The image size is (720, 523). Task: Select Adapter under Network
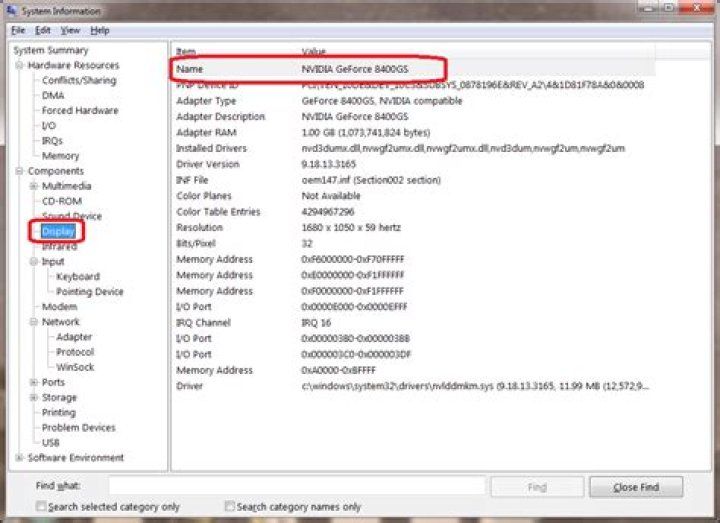[x=74, y=337]
